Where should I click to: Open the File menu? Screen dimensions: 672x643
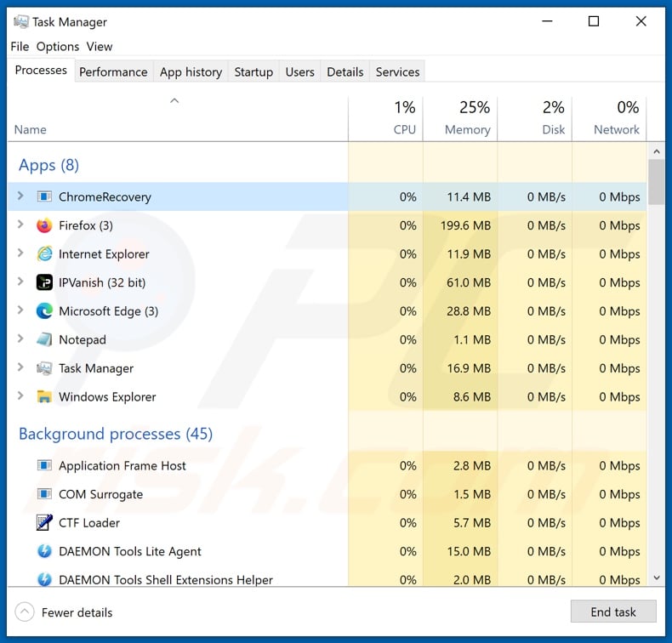[x=20, y=46]
